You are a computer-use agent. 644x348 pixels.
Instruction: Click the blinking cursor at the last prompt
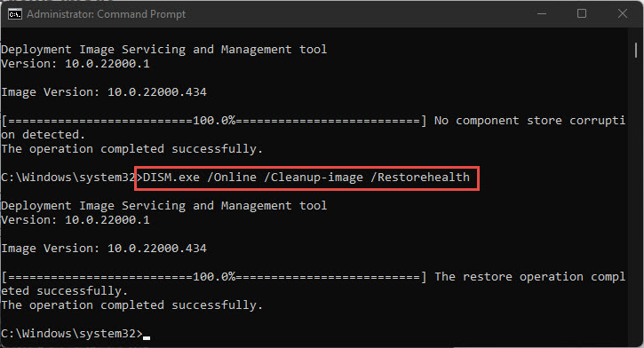[x=147, y=337]
